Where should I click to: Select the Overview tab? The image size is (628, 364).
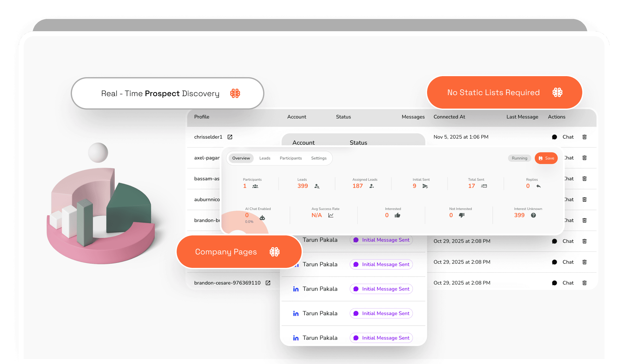tap(241, 158)
